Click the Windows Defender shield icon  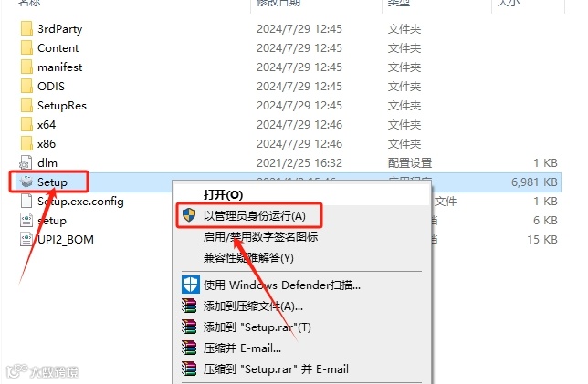pos(191,285)
